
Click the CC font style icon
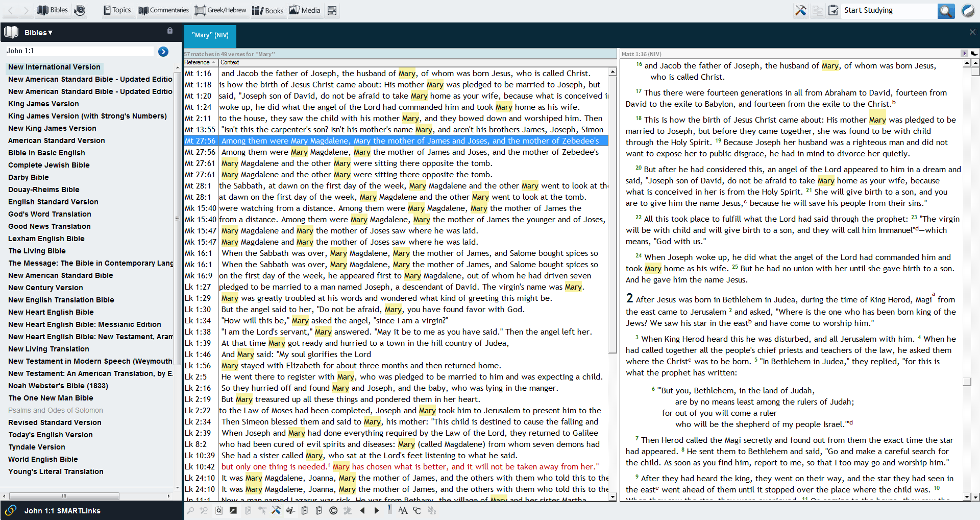coord(417,510)
